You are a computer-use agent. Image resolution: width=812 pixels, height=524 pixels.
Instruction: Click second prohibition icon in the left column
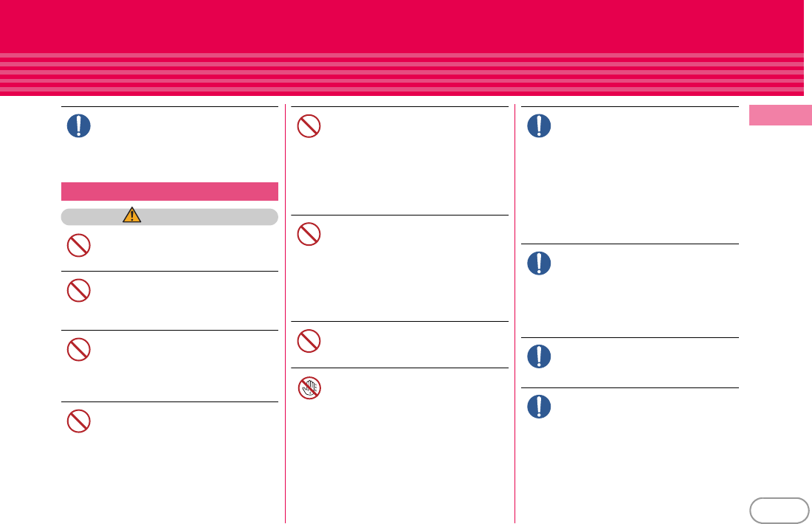(79, 291)
